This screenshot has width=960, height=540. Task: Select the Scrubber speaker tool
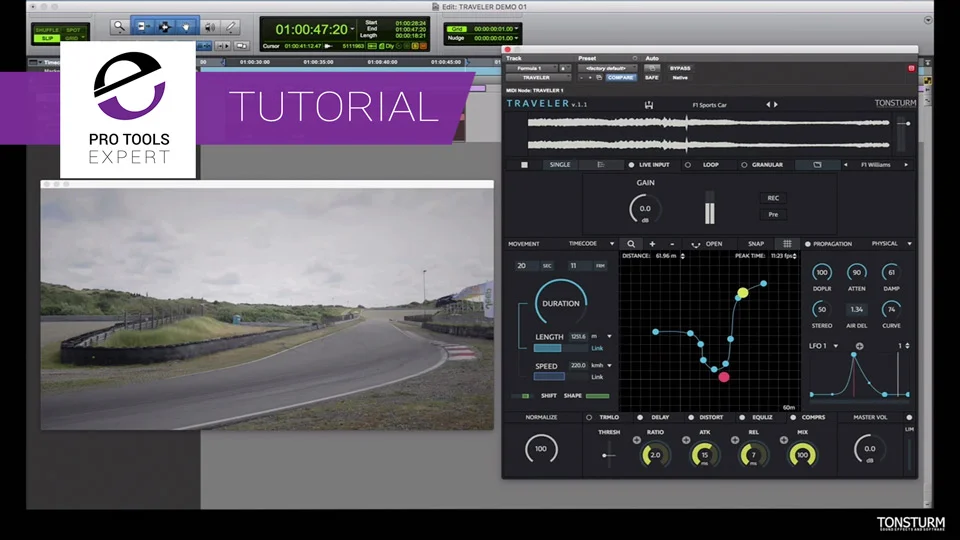(209, 27)
